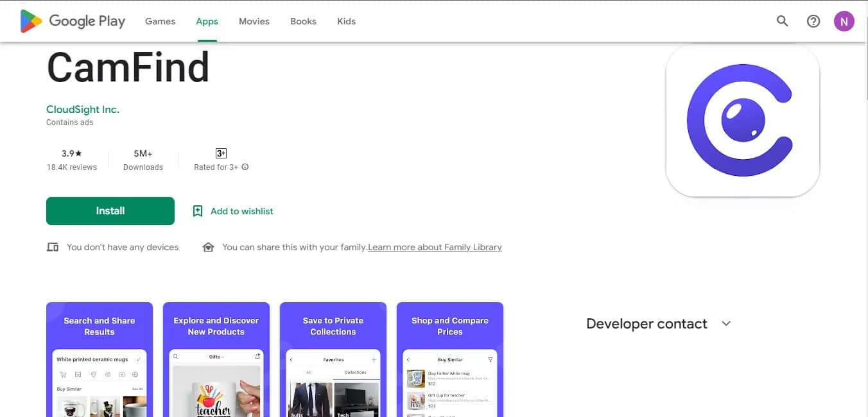Click the CamFind app icon
This screenshot has height=417, width=868.
(743, 120)
